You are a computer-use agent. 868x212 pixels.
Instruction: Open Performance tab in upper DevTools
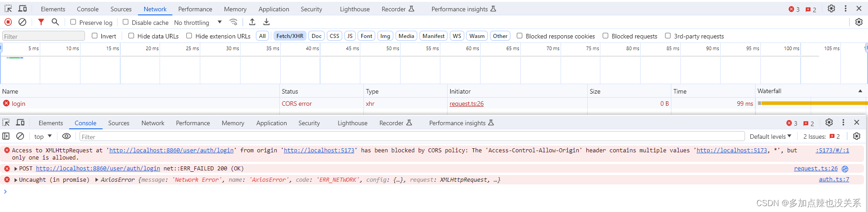(x=195, y=9)
